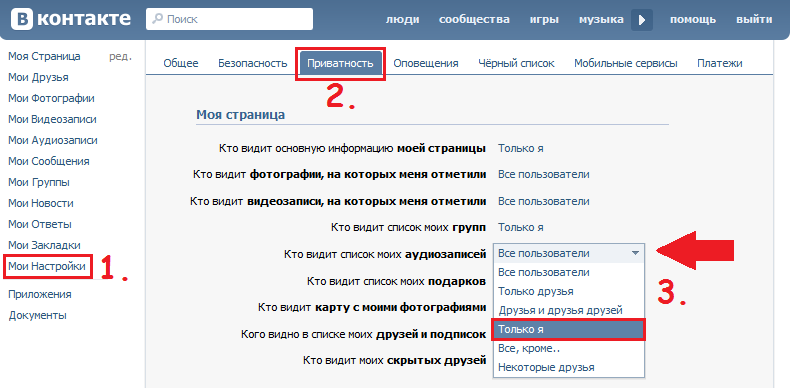Open the Приватность tab
Image resolution: width=790 pixels, height=388 pixels.
tap(341, 63)
